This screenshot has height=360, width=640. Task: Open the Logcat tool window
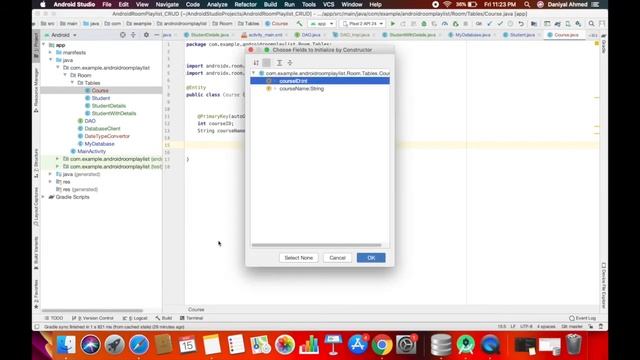(x=135, y=318)
